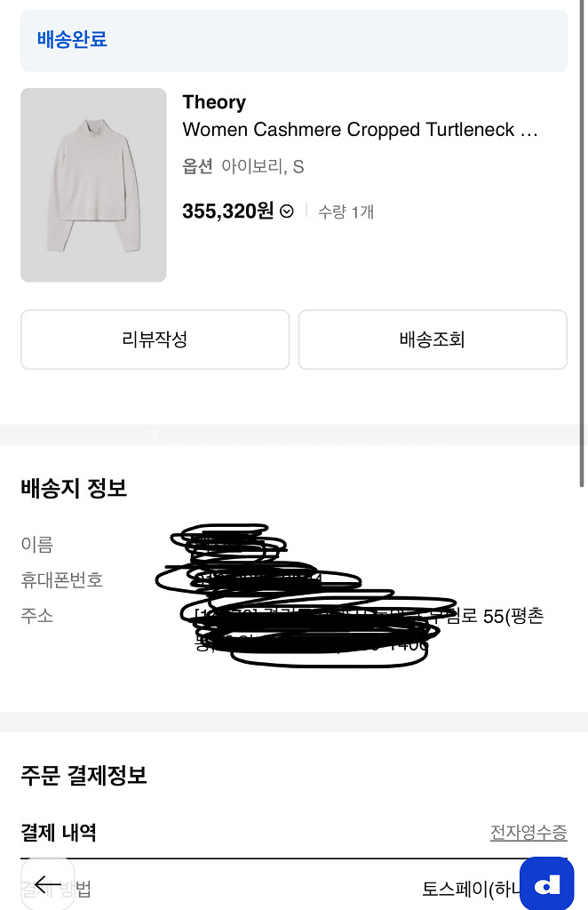Viewport: 588px width, 910px height.
Task: Tap the 결제 내역 heading
Action: (59, 834)
